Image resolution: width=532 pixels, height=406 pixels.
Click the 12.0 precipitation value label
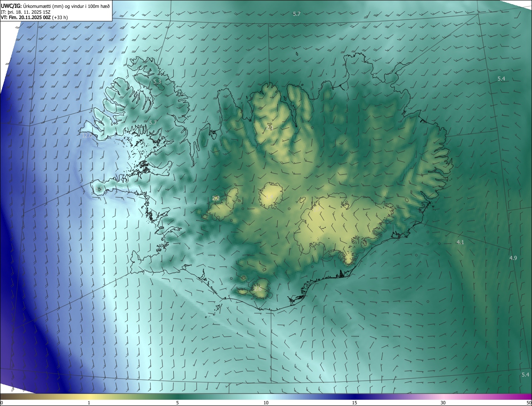point(87,135)
